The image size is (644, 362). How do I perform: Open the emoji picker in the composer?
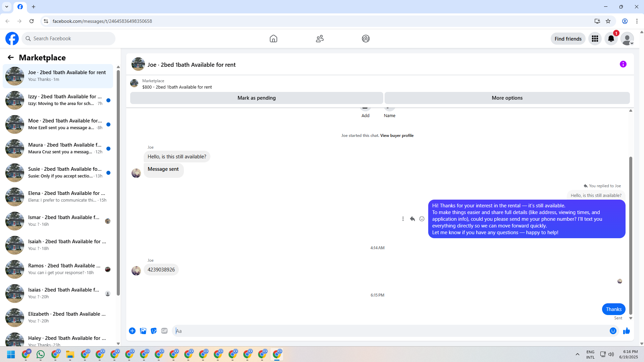tap(613, 331)
